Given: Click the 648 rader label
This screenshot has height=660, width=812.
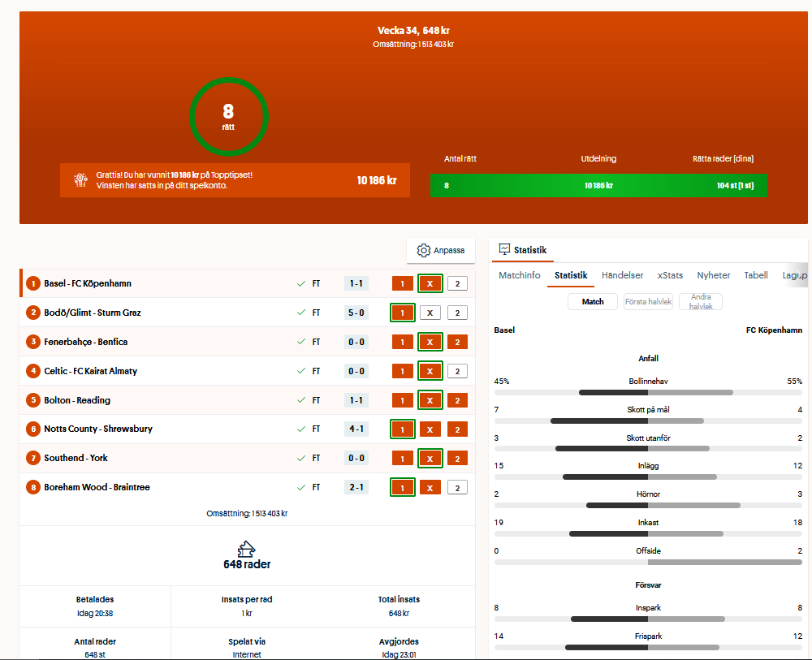Looking at the screenshot, I should click(x=247, y=564).
